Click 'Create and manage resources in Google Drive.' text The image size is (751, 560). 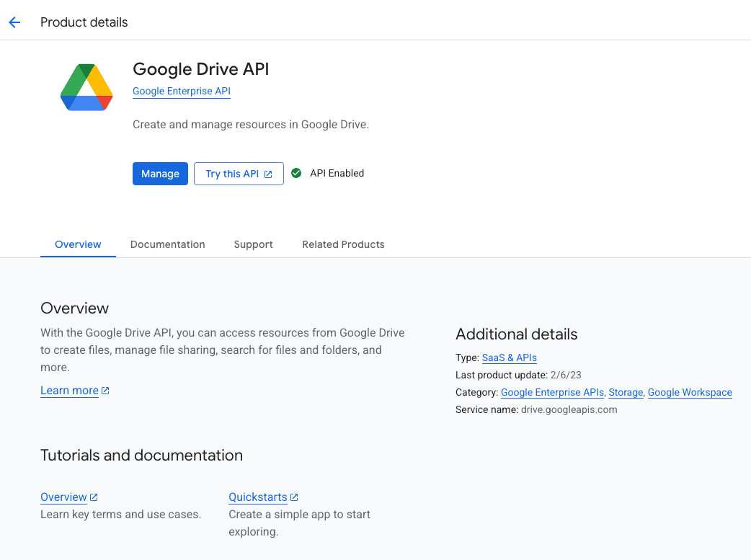[x=251, y=125]
